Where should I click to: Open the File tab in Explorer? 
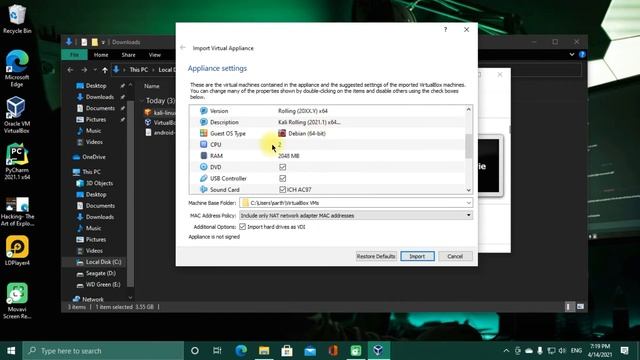coord(74,55)
